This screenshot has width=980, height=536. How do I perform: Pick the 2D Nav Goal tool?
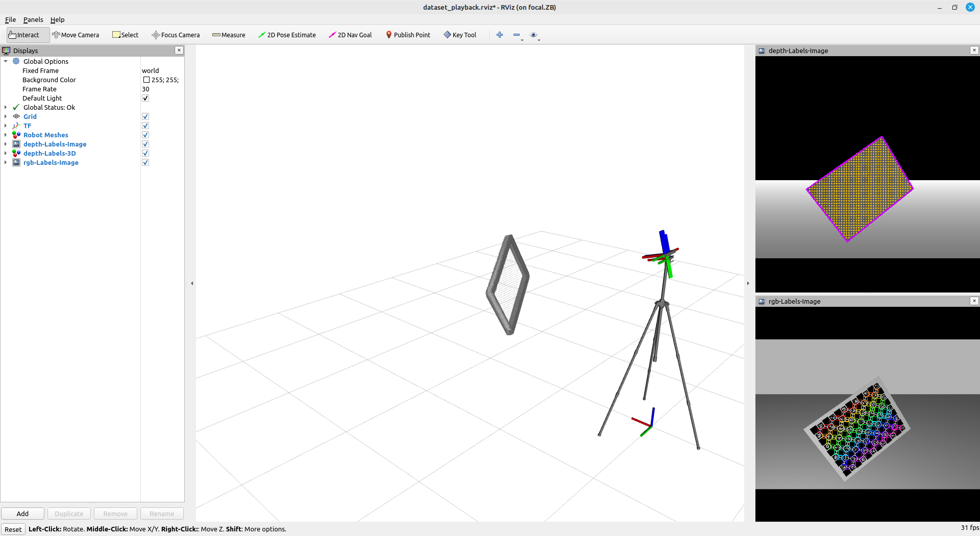(x=350, y=35)
